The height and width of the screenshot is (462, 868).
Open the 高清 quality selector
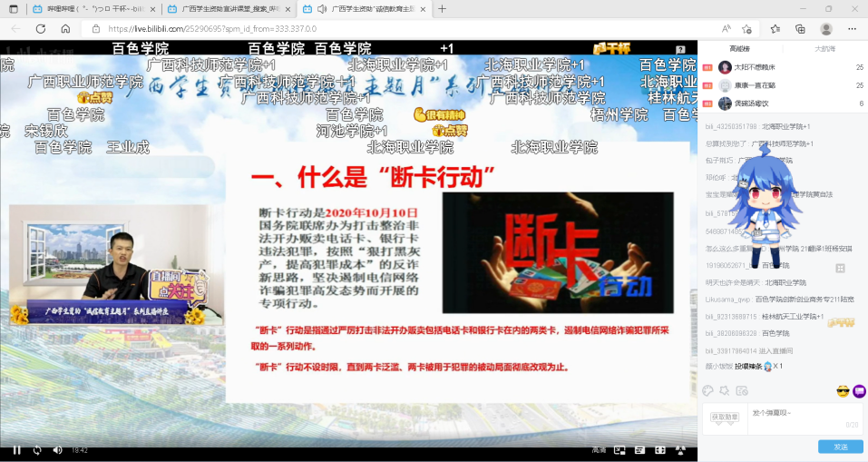coord(599,450)
